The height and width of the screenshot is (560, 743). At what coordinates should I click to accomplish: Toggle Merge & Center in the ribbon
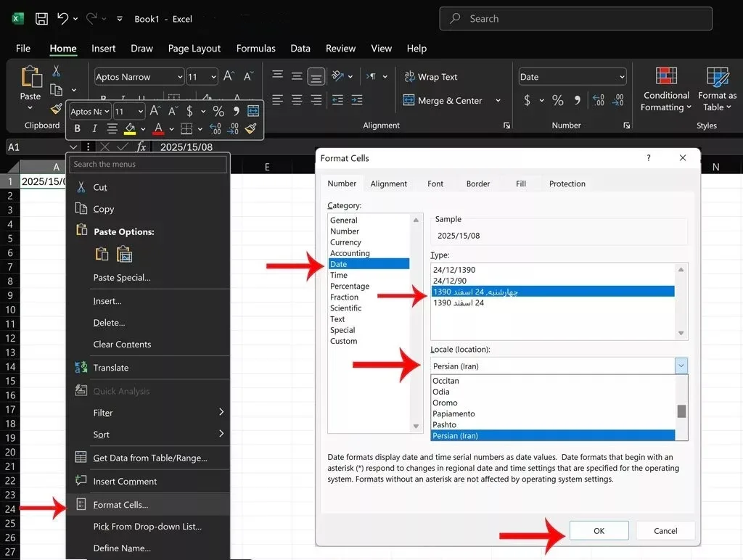443,100
